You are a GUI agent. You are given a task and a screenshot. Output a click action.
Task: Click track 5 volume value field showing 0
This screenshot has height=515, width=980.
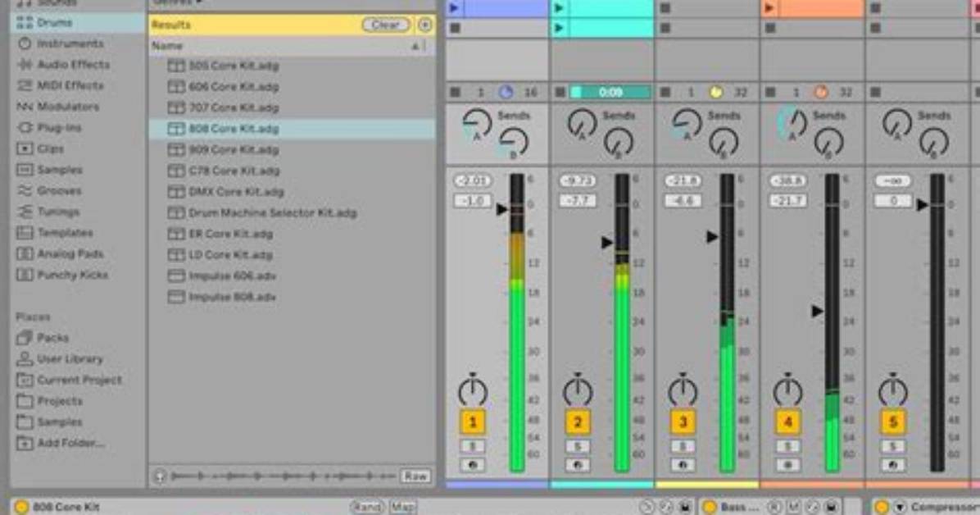click(x=892, y=201)
